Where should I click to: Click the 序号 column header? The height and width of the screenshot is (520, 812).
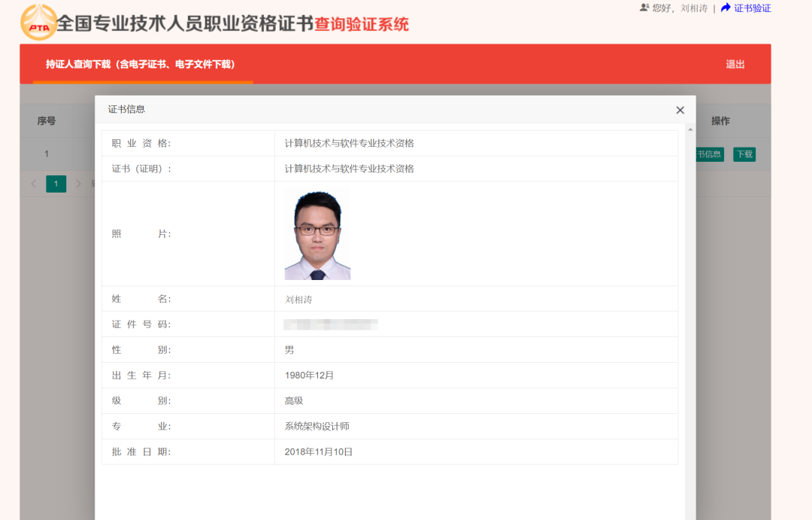46,121
